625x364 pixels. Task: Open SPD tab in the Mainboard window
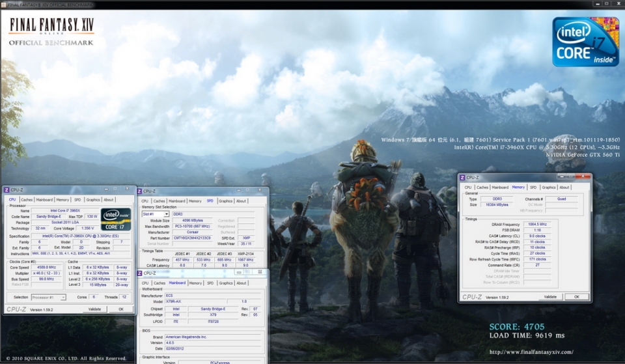pos(210,283)
